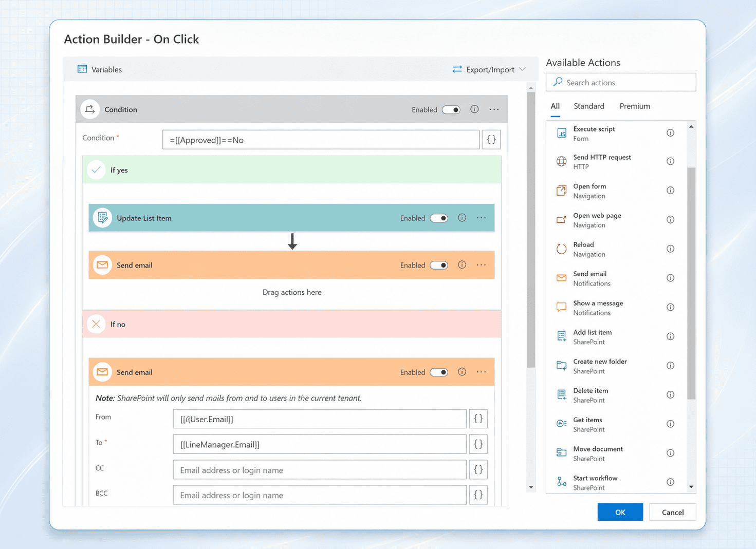Confirm with the OK button
The width and height of the screenshot is (756, 549).
point(620,512)
